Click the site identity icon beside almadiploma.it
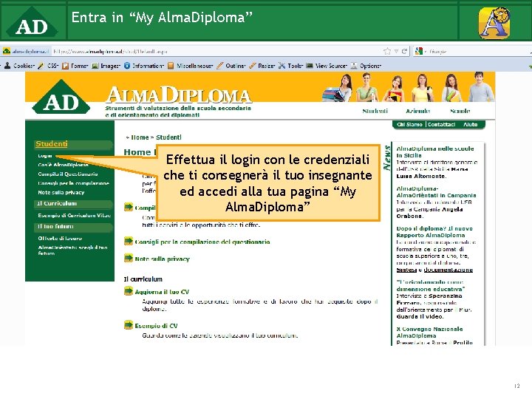532x399 pixels. [x=7, y=51]
